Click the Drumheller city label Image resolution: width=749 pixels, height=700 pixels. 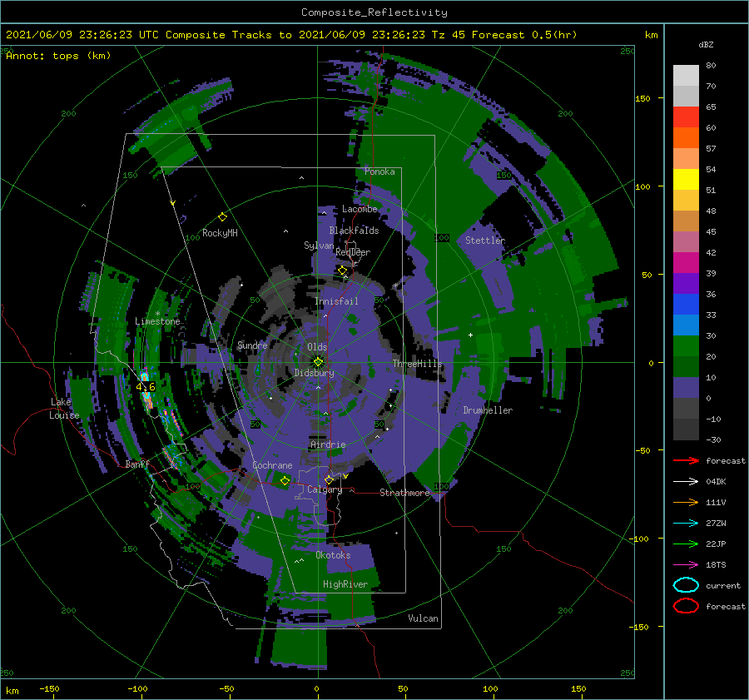click(488, 410)
